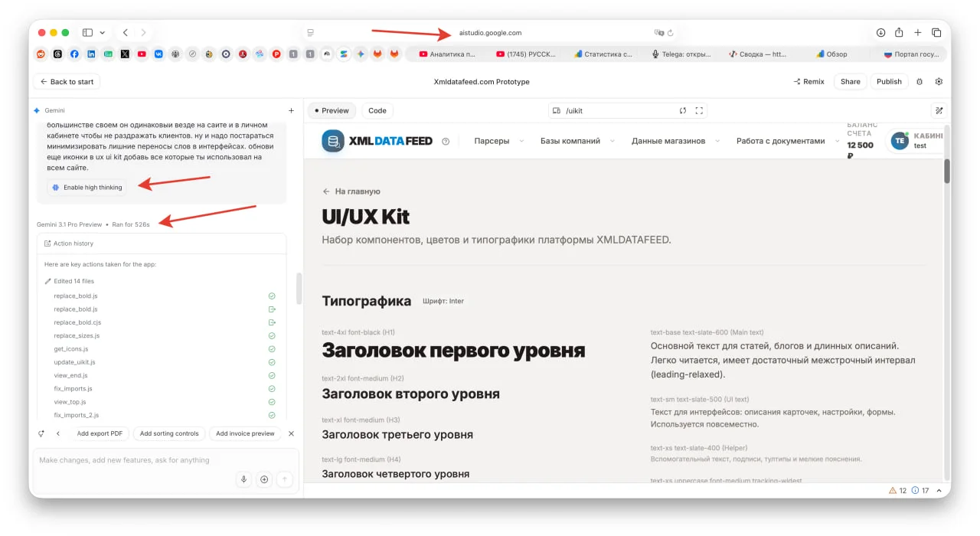Open the Threads bookmark icon
980x536 pixels.
point(58,54)
